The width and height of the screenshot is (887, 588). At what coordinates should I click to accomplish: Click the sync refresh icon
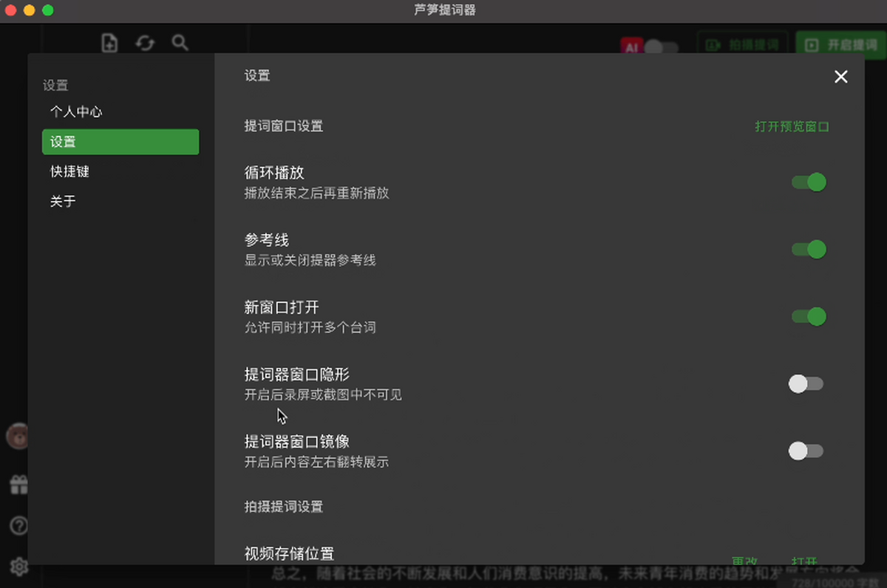(145, 43)
